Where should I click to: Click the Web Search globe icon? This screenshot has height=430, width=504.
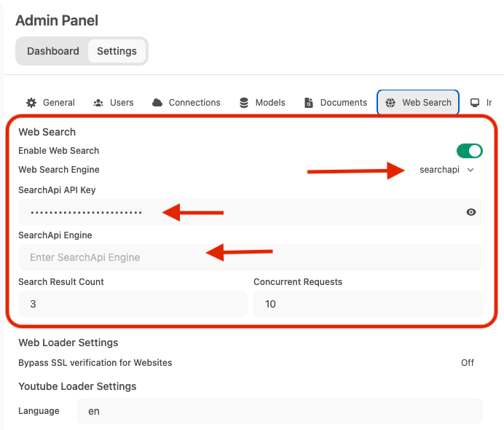(390, 103)
